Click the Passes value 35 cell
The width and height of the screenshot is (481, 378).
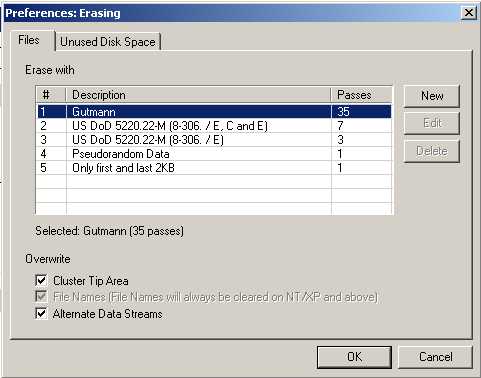coord(361,111)
